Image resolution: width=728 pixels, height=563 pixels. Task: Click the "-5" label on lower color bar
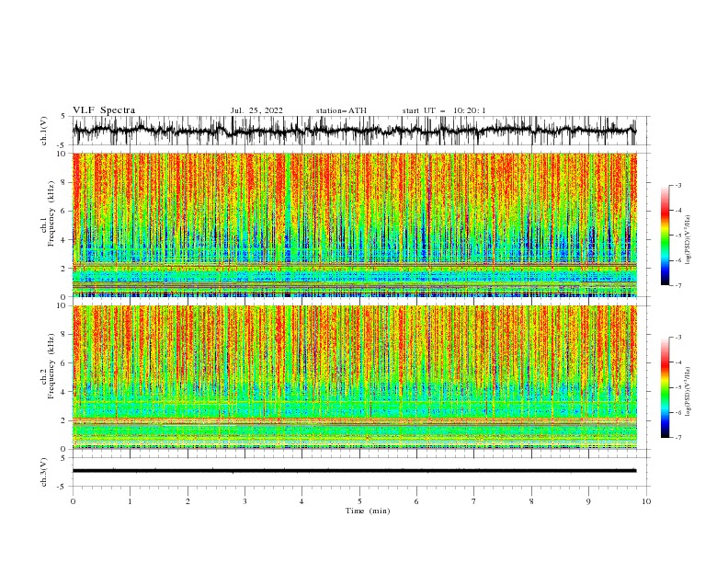tap(678, 387)
